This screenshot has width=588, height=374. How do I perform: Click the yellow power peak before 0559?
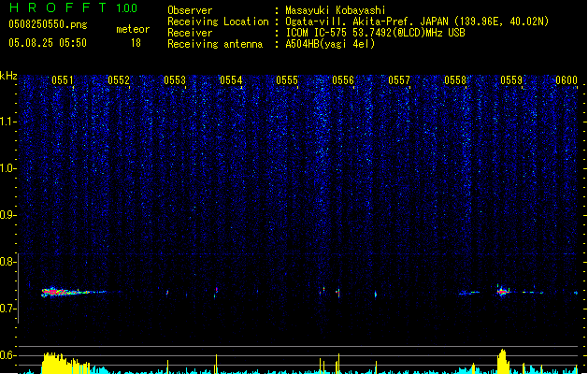coord(503,361)
